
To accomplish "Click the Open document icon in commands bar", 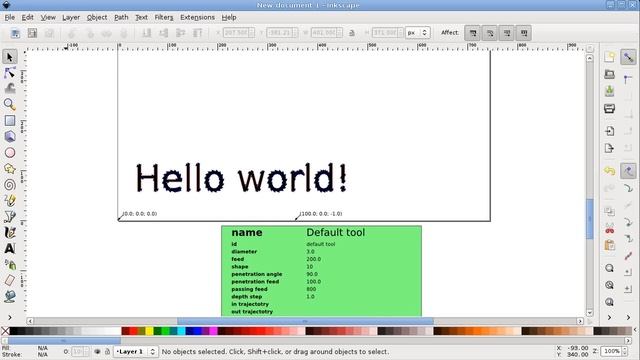I will pyautogui.click(x=609, y=74).
